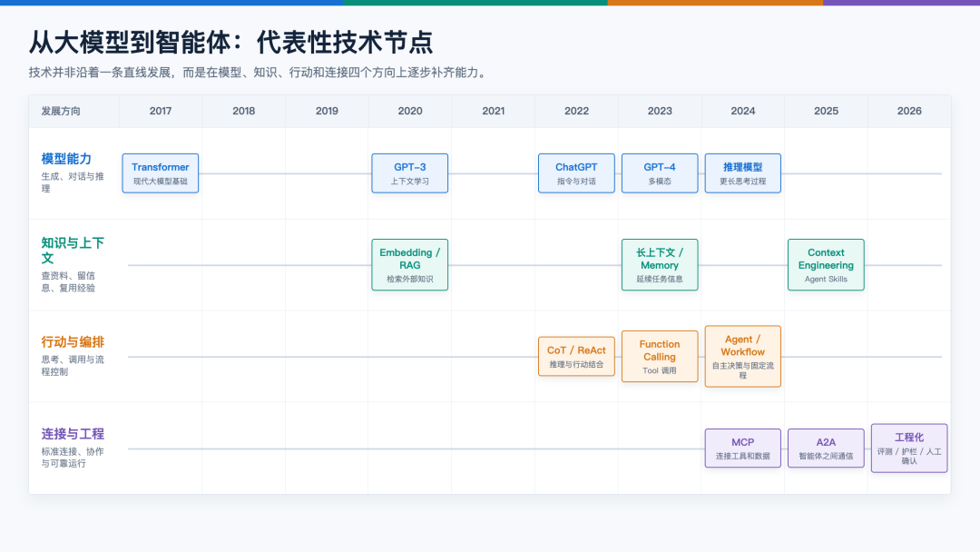This screenshot has width=980, height=552.
Task: Click the slide title 从大模型到智能体
Action: 230,42
